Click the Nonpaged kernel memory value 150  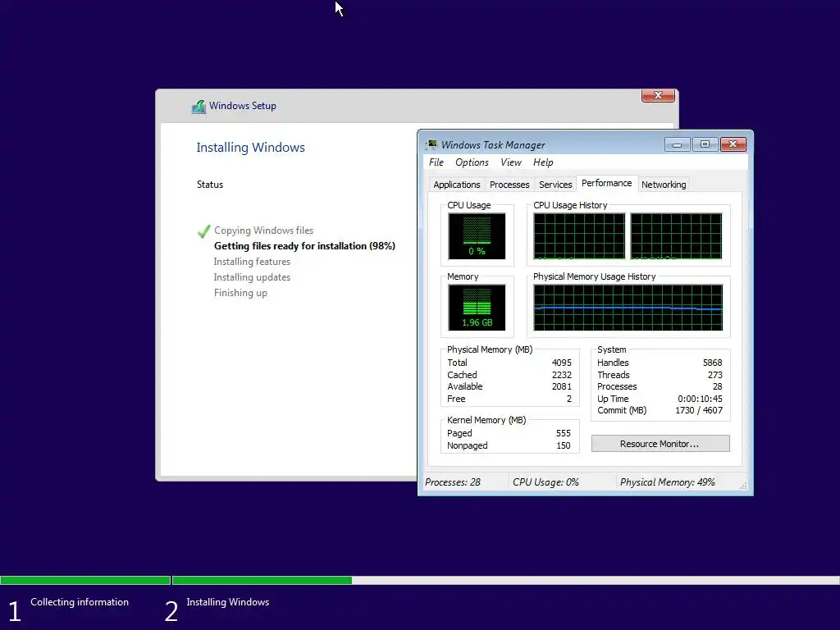[x=563, y=445]
